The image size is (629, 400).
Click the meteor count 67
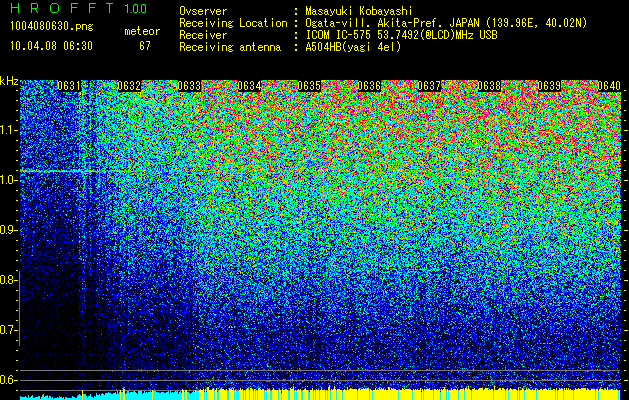[x=145, y=46]
